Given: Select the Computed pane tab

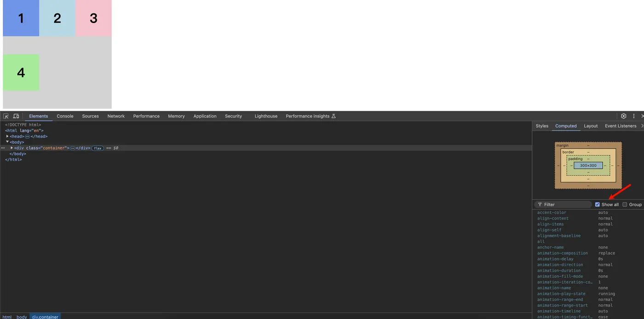Looking at the screenshot, I should pyautogui.click(x=566, y=126).
